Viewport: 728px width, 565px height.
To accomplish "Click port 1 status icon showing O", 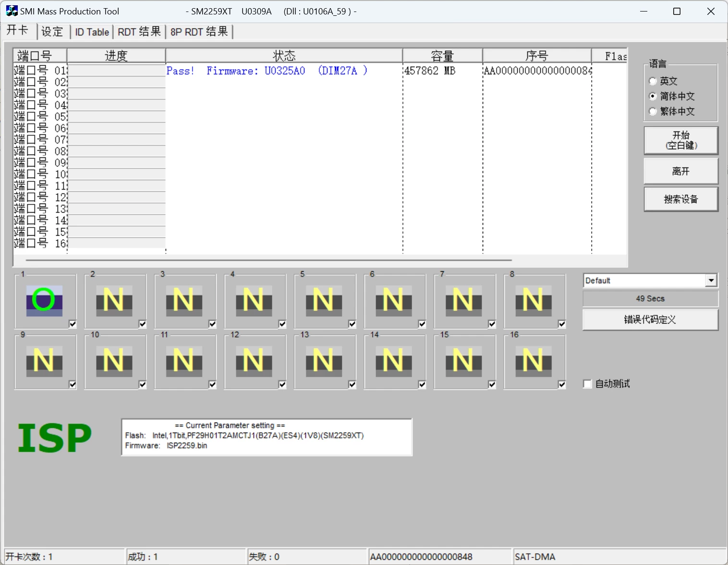I will (x=44, y=301).
